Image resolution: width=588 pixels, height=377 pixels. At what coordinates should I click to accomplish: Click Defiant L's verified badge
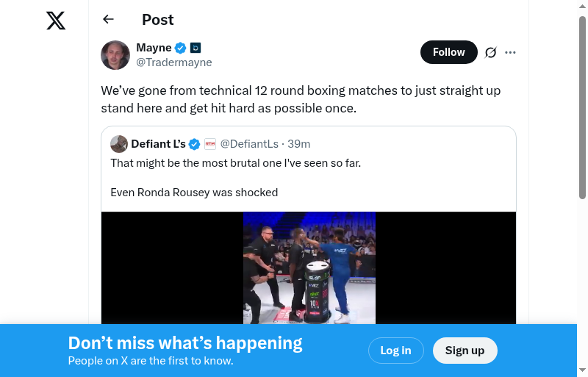[195, 144]
